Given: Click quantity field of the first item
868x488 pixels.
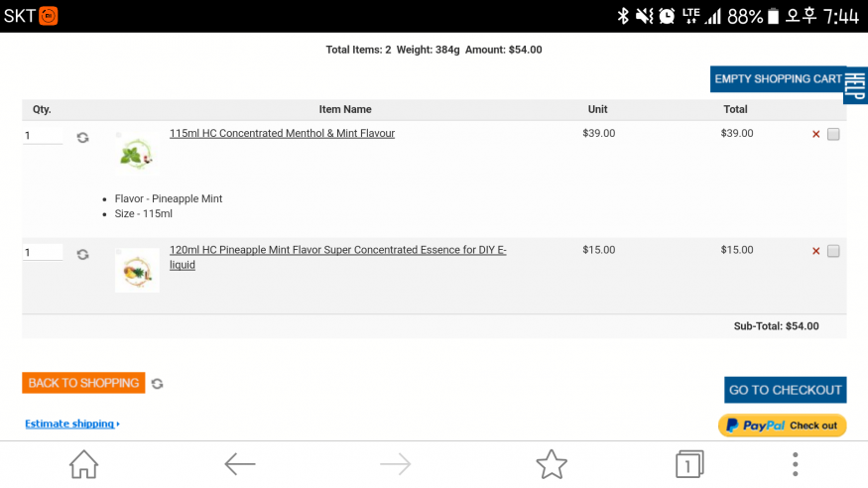Looking at the screenshot, I should pos(43,136).
